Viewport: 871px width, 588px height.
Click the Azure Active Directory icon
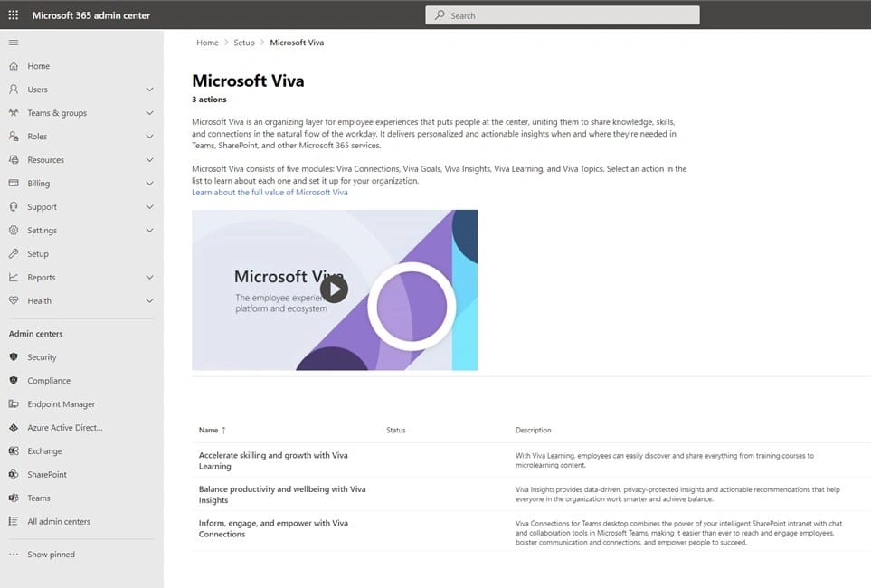click(x=14, y=428)
